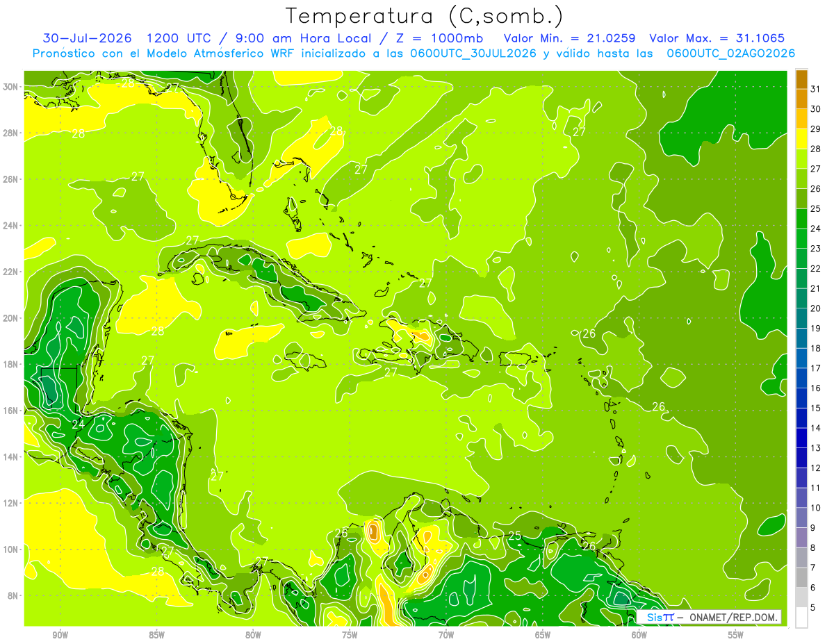Click the colorbar scale label '13'
834x644 pixels.
[x=816, y=448]
